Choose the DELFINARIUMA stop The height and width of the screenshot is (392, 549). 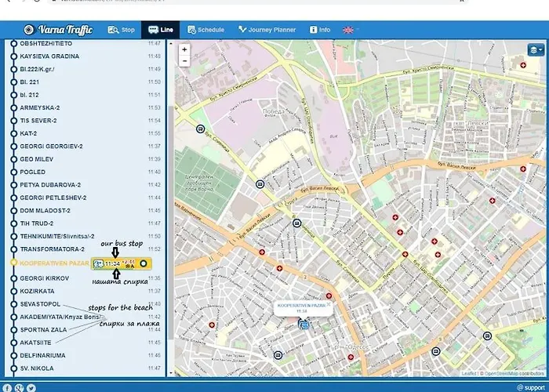pos(43,354)
